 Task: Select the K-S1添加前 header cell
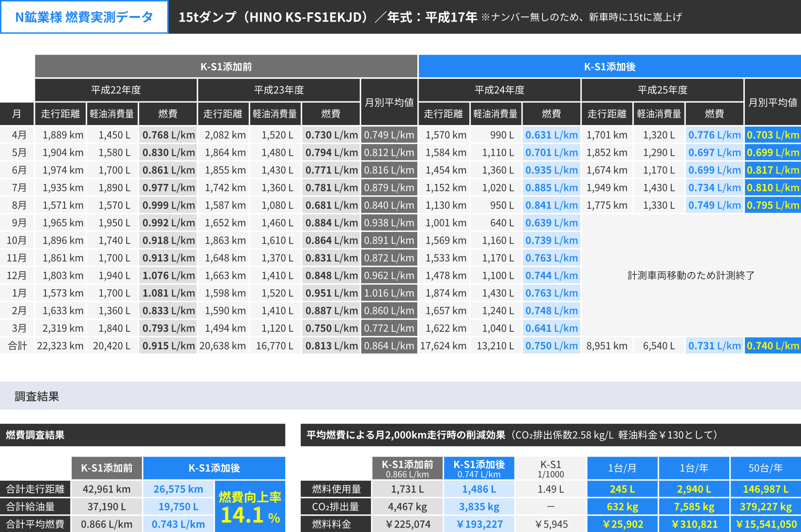pos(226,66)
